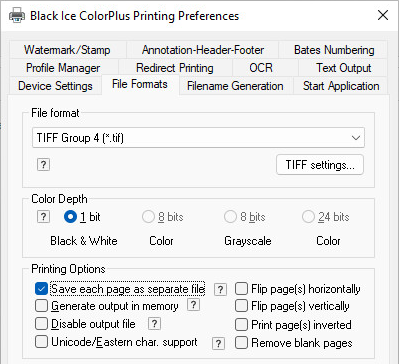Open help for Generate output in memory
The height and width of the screenshot is (364, 399).
pos(193,305)
